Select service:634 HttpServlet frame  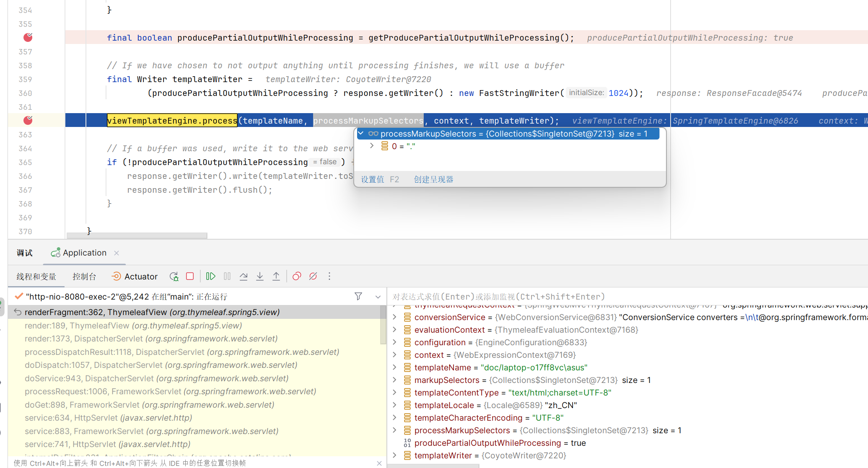(x=194, y=418)
